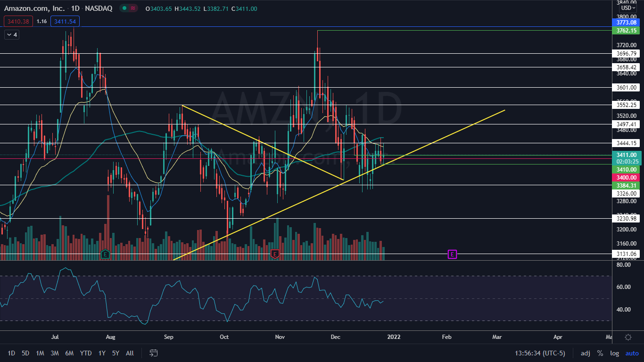
Task: Select the 6M date range
Action: tap(69, 353)
